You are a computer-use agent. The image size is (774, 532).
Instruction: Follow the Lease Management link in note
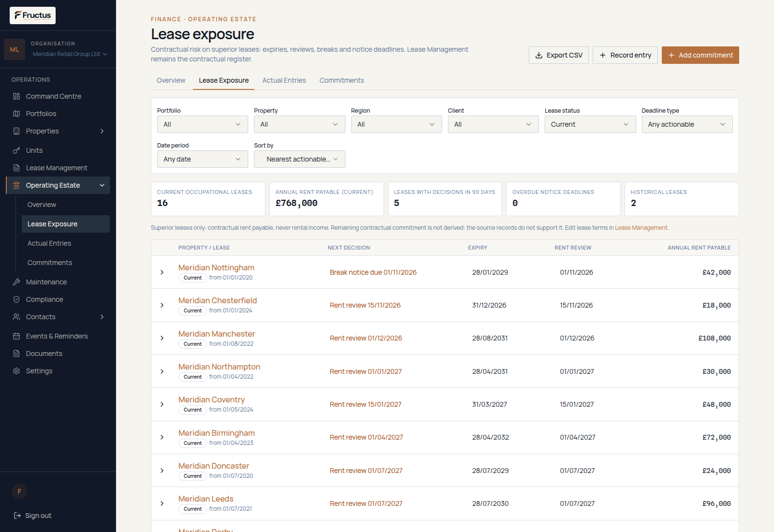tap(641, 228)
